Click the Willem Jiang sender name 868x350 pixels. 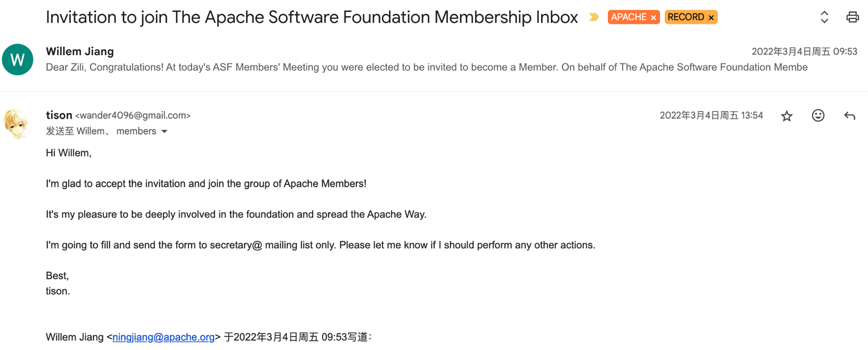coord(80,51)
